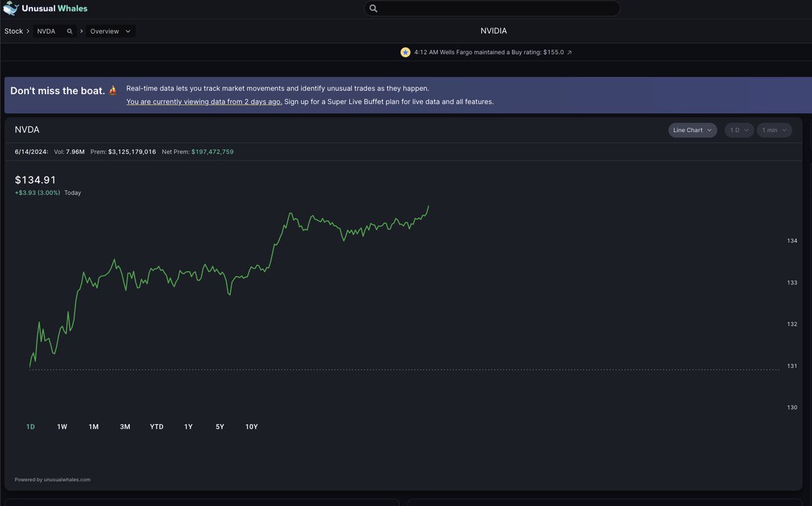Select the 1Y timeframe tab
Image resolution: width=812 pixels, height=506 pixels.
coord(188,427)
